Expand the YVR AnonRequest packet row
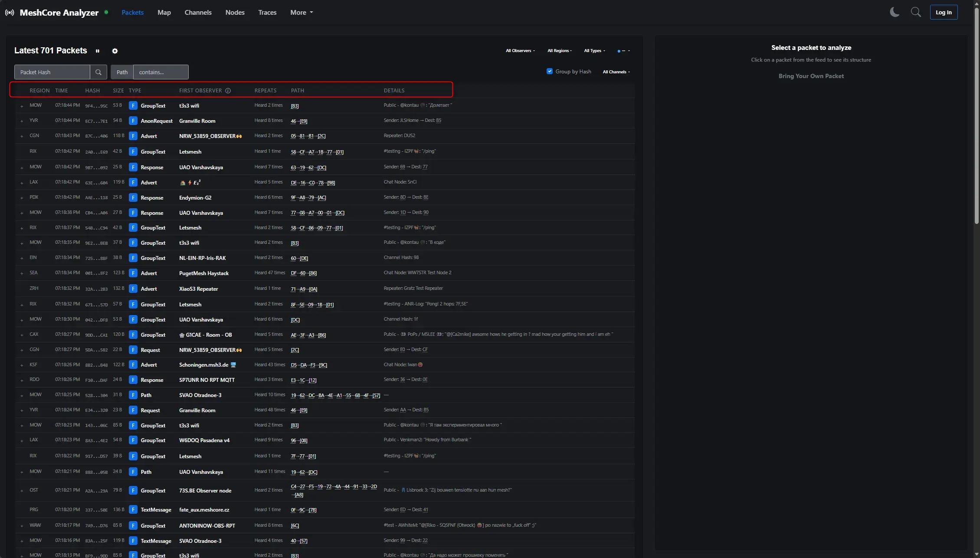The image size is (980, 558). (22, 121)
